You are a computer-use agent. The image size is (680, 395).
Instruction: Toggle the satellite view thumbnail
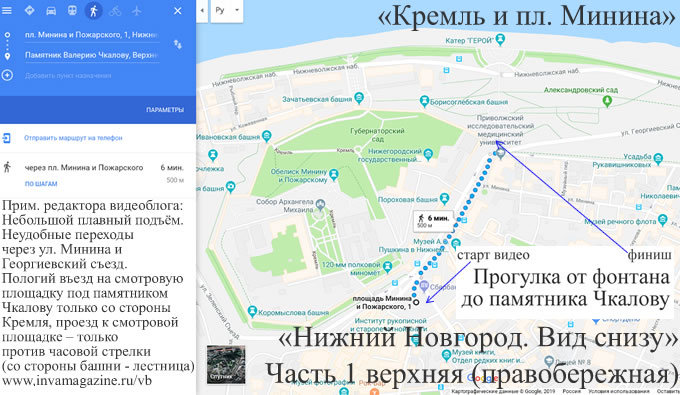[x=226, y=365]
